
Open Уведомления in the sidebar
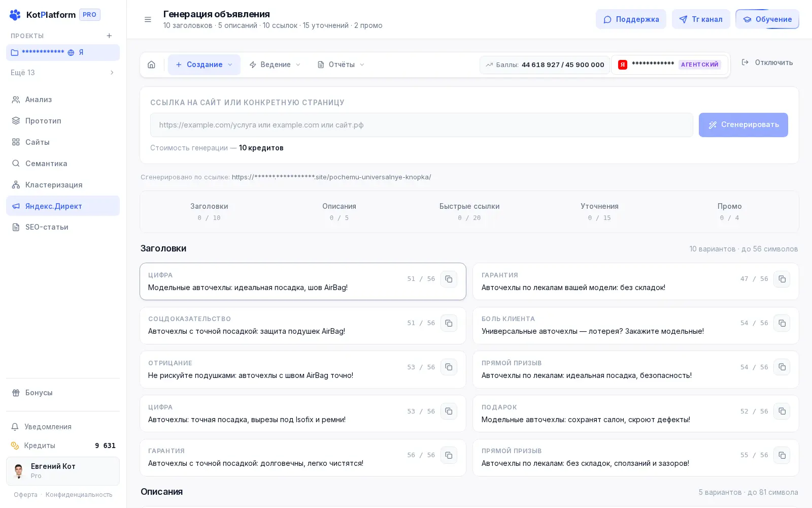63,427
